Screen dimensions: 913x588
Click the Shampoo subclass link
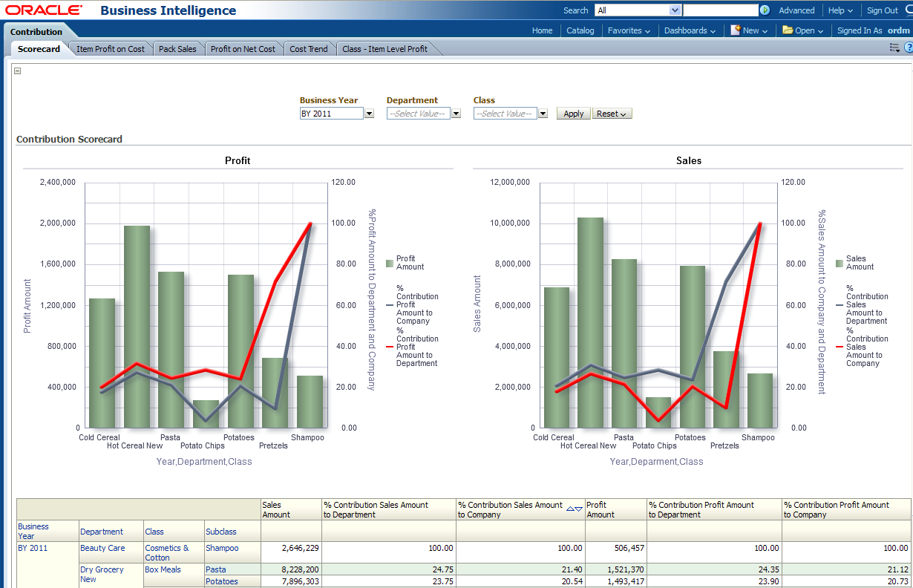point(222,548)
